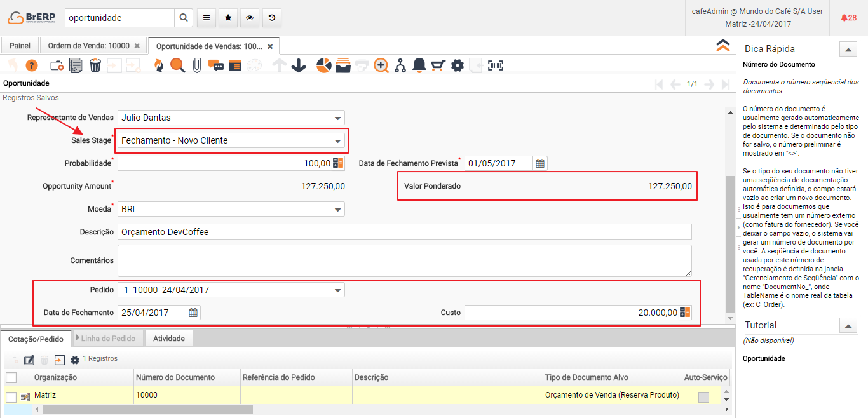Check the select-all checkbox in grid header

tap(11, 378)
